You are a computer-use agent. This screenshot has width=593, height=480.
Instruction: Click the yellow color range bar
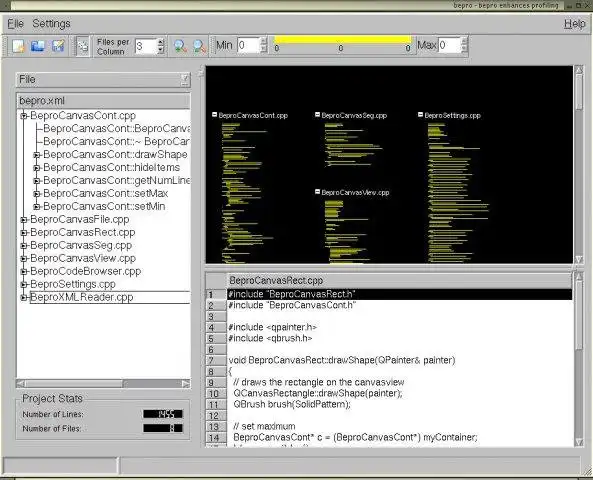click(343, 40)
